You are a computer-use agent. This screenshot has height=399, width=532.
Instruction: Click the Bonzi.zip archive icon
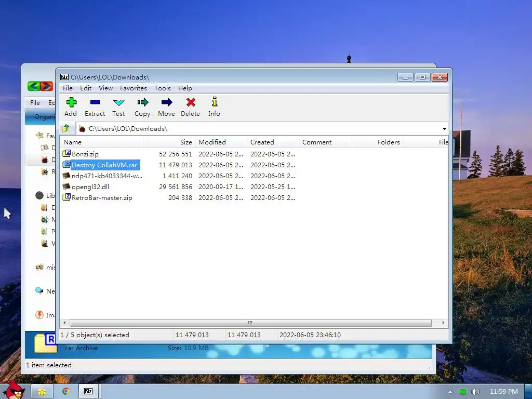(x=66, y=153)
